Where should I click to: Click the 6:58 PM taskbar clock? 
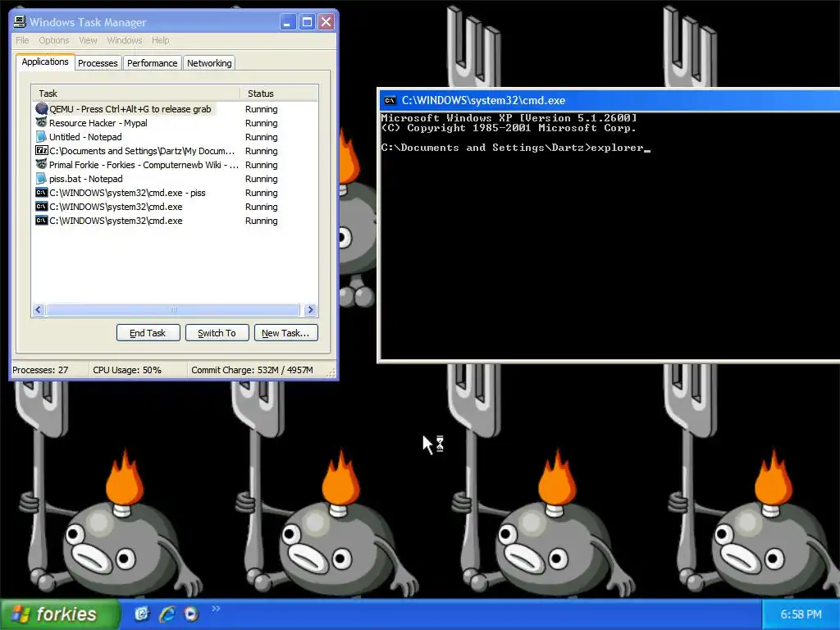point(801,614)
